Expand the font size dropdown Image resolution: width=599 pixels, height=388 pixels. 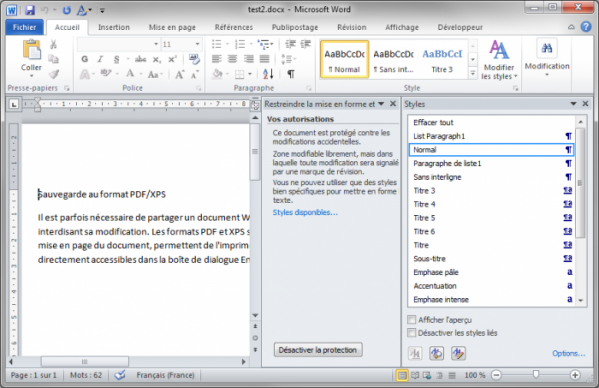coord(198,44)
